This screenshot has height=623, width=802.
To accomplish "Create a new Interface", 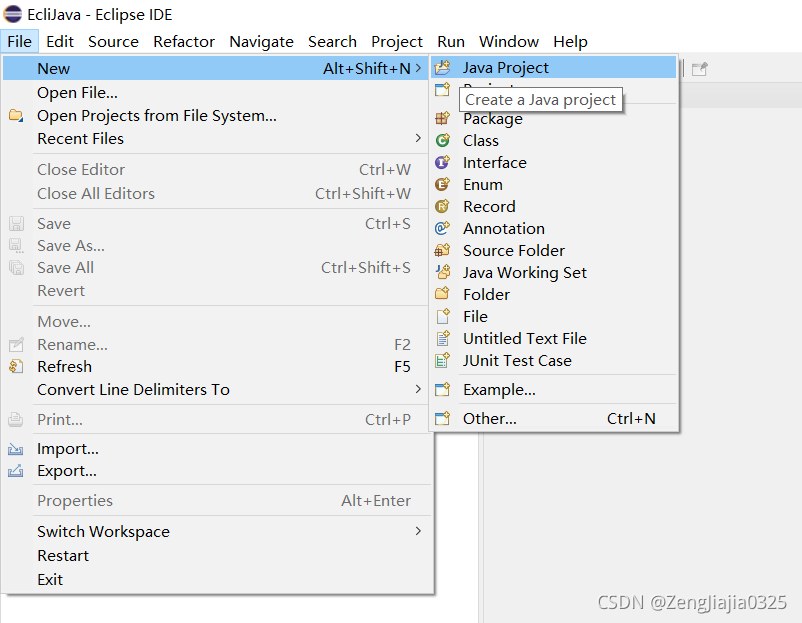I will click(553, 162).
